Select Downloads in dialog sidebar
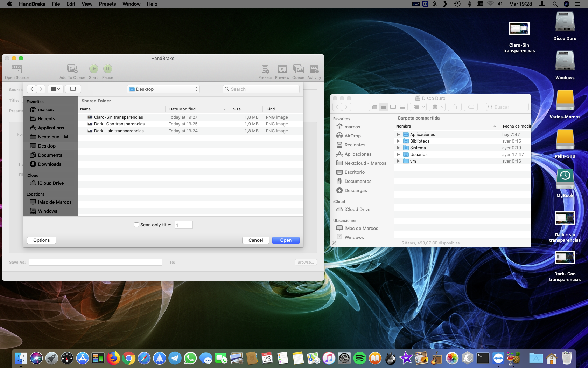Screen dimensions: 588x368 [49, 164]
